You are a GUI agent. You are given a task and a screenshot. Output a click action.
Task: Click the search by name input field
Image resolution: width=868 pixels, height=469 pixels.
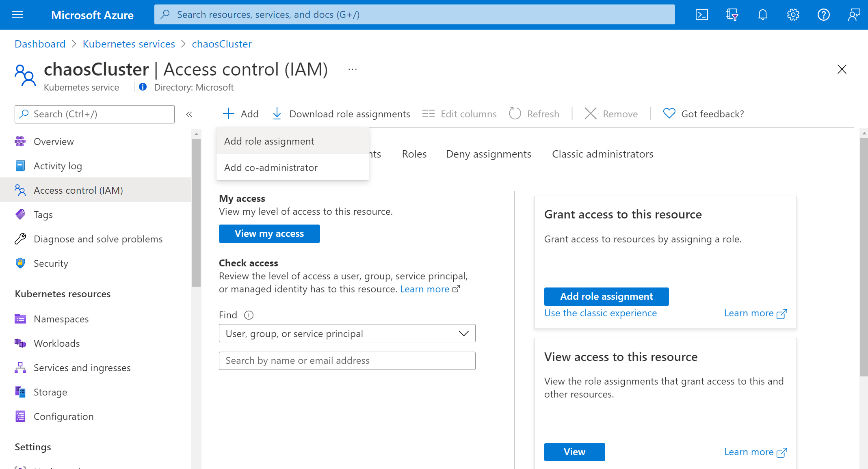point(347,360)
